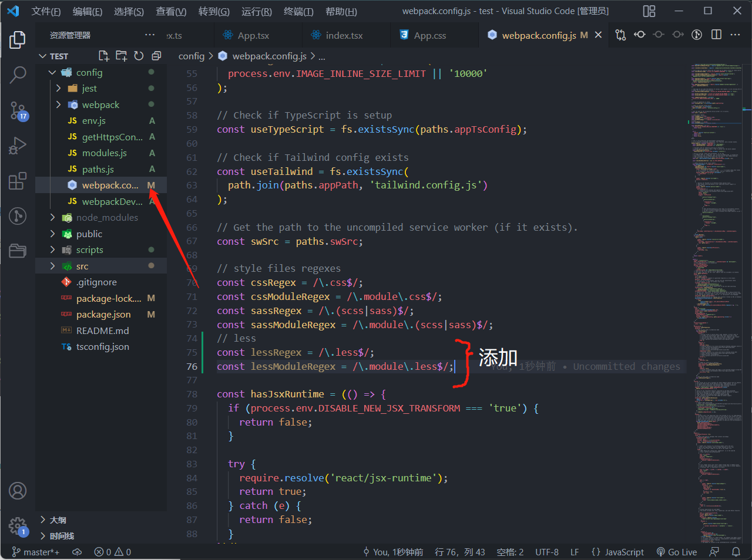The height and width of the screenshot is (560, 752).
Task: Open paths.js in explorer
Action: [101, 169]
